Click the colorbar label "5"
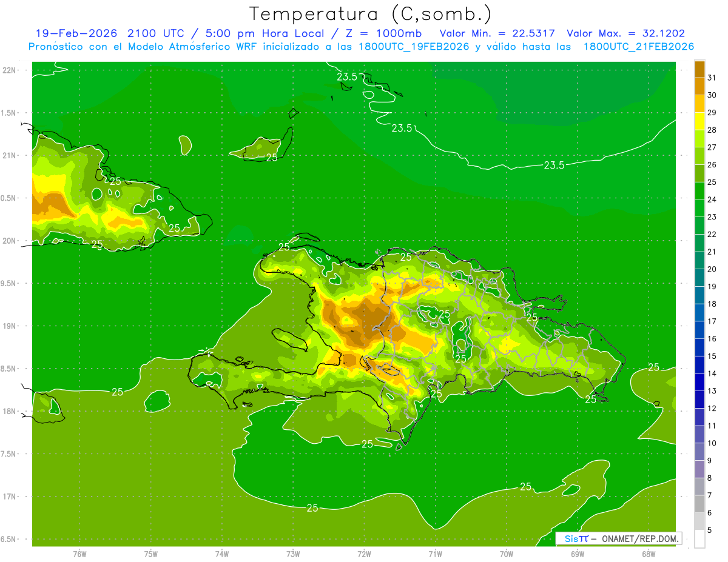 point(710,530)
